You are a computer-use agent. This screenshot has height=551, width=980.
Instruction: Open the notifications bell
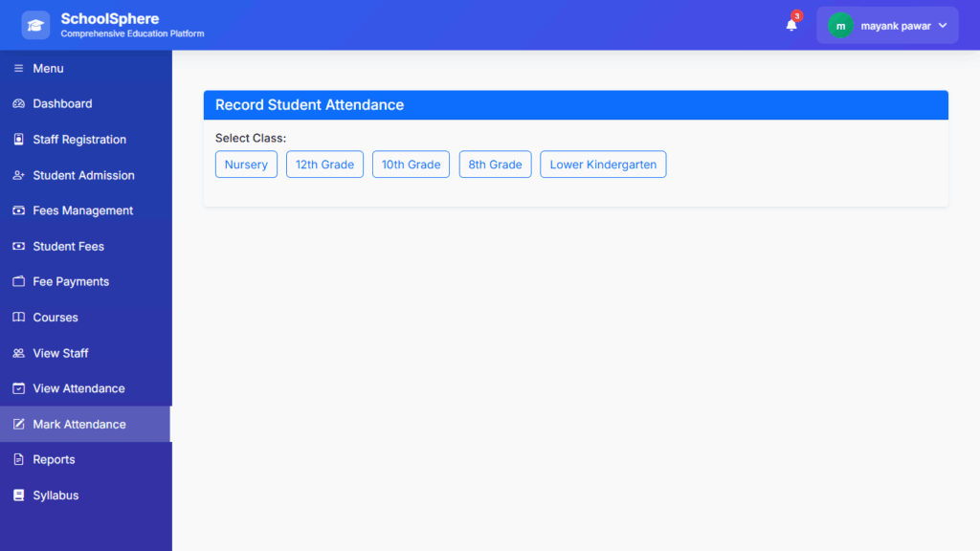pyautogui.click(x=791, y=26)
